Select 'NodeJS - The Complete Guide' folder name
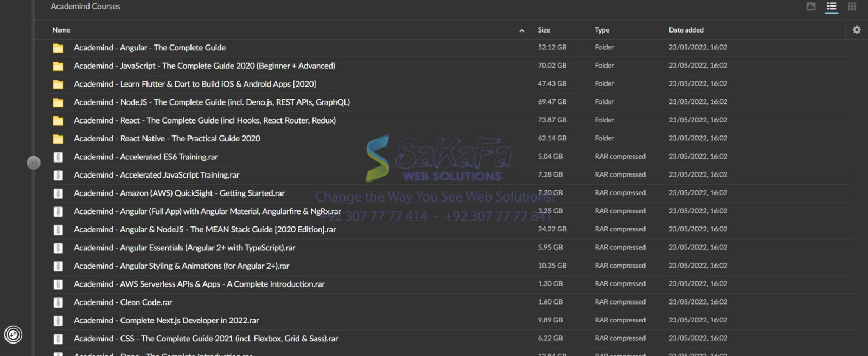Image resolution: width=868 pixels, height=356 pixels. coord(212,102)
